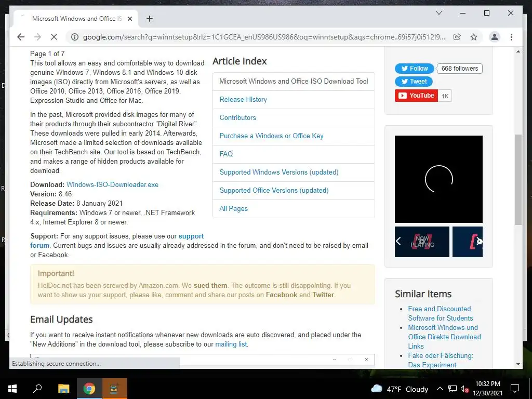Screen dimensions: 532x399
Task: Open Contributors page
Action: [x=237, y=118]
